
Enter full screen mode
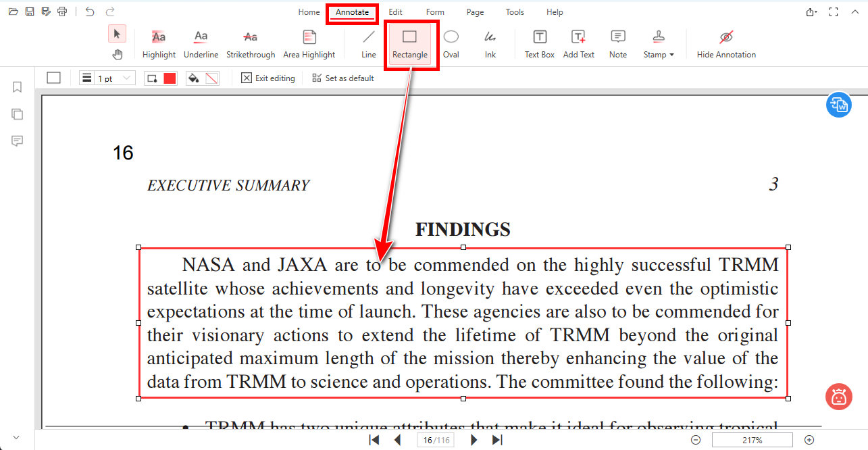(x=834, y=12)
